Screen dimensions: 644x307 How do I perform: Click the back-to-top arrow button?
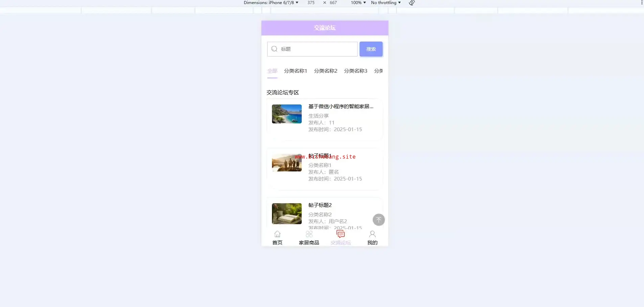(378, 220)
